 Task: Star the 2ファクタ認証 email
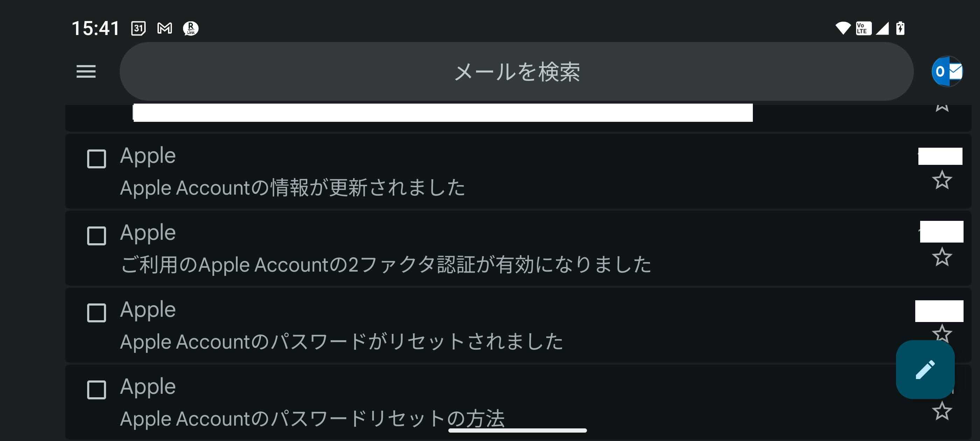[941, 257]
